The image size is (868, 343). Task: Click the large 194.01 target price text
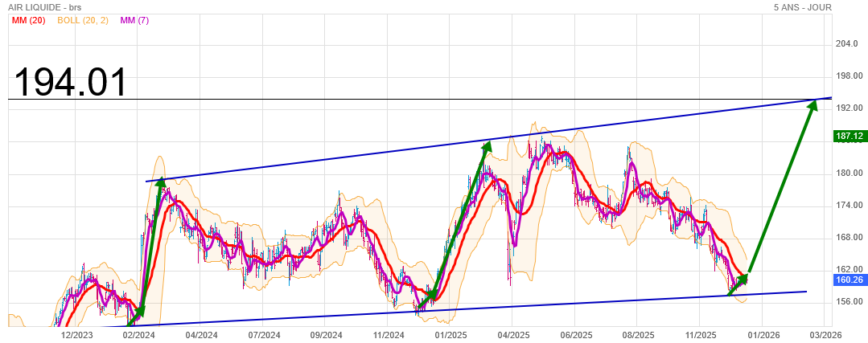[x=71, y=82]
